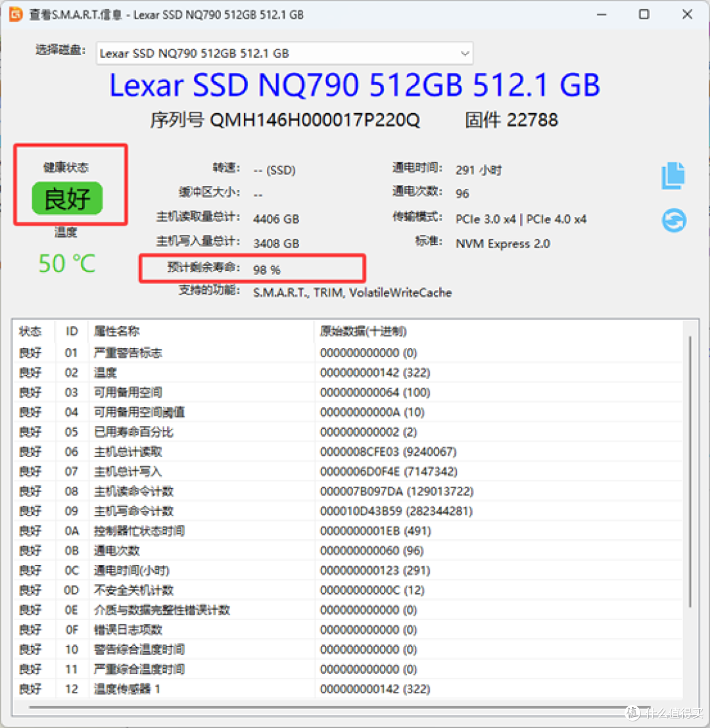Click the 3408 GB host writes value

276,243
